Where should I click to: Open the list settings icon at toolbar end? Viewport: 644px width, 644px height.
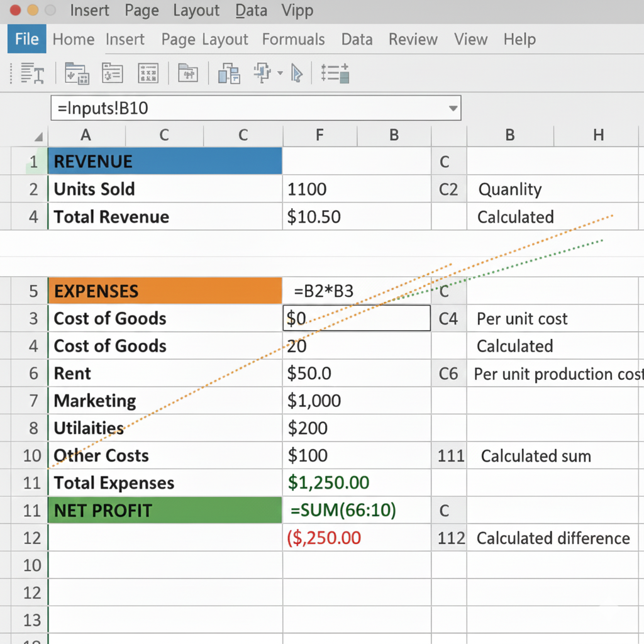coord(335,73)
